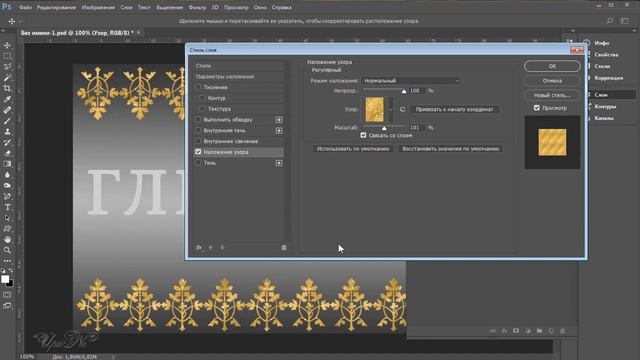The image size is (640, 360).
Task: Toggle the Просмотр preview checkbox
Action: pyautogui.click(x=537, y=108)
